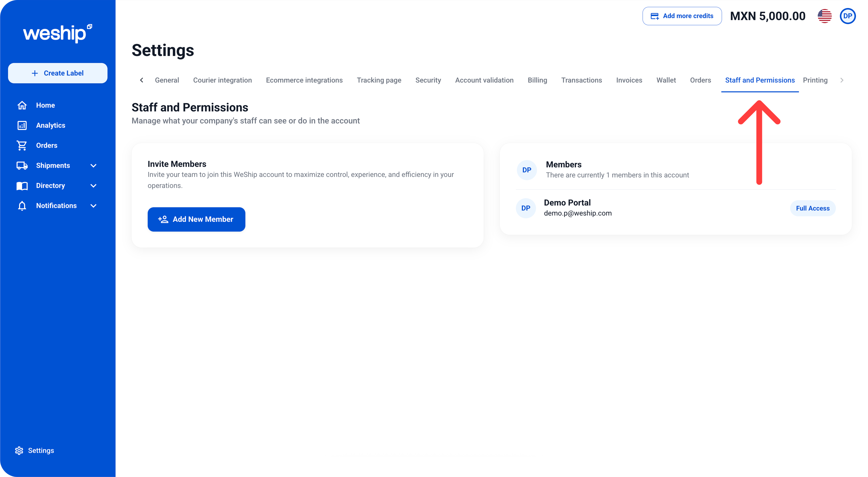Click the Add New Member button
Screen dimensions: 868x477
(196, 219)
